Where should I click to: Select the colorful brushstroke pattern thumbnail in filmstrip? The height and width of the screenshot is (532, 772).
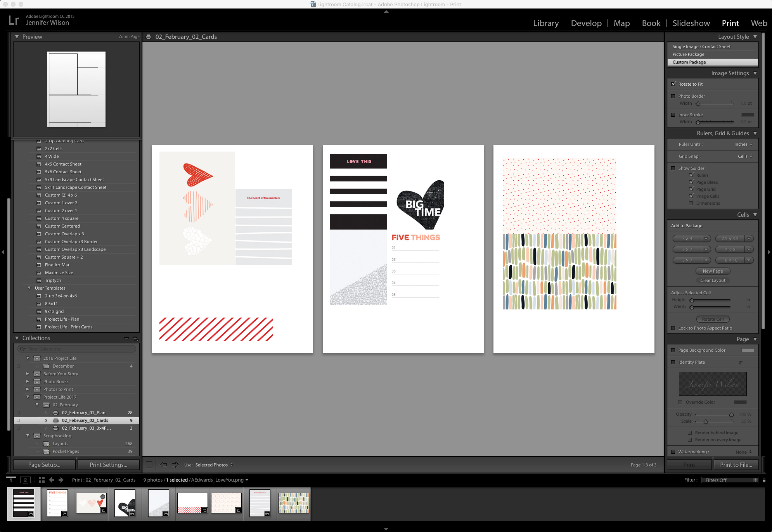pyautogui.click(x=294, y=503)
